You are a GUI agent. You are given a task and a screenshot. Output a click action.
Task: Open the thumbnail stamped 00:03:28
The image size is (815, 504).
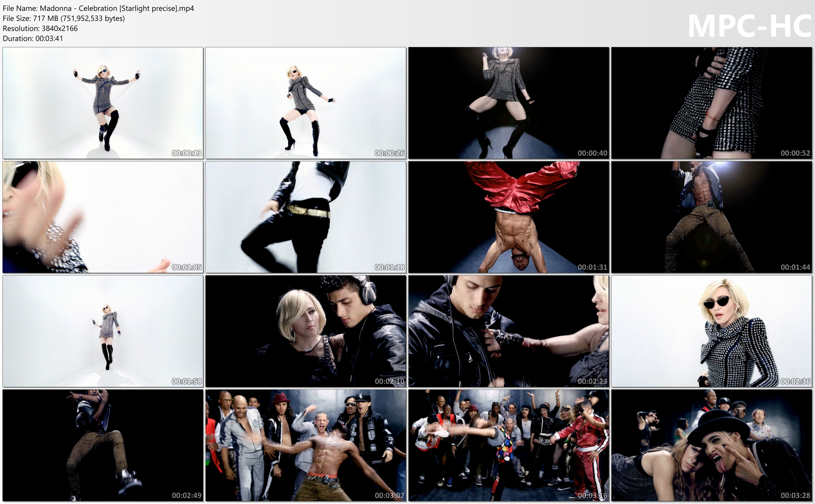tap(712, 445)
